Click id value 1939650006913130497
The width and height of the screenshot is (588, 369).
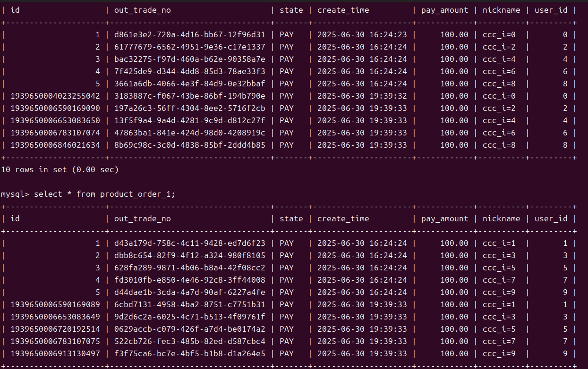pyautogui.click(x=55, y=353)
